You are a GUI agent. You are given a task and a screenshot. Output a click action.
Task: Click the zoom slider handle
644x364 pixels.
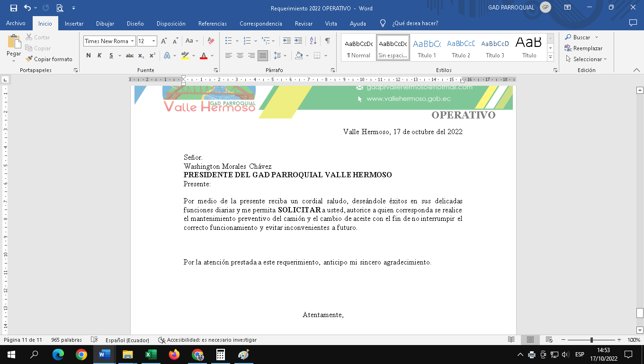(591, 340)
